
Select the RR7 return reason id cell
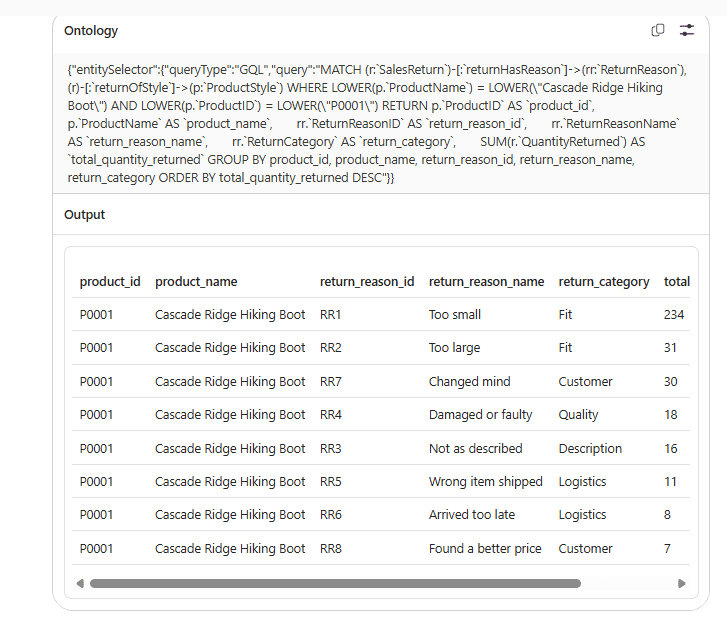coord(331,381)
